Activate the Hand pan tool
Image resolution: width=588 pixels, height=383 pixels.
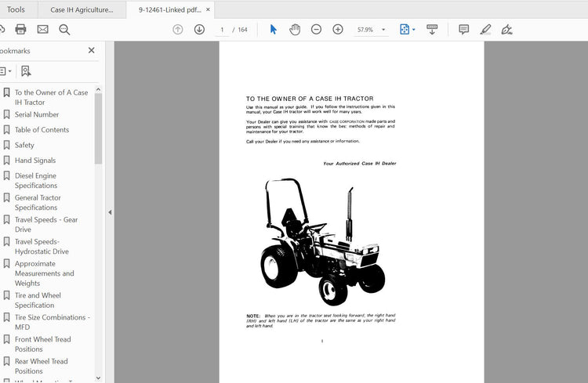pyautogui.click(x=295, y=30)
